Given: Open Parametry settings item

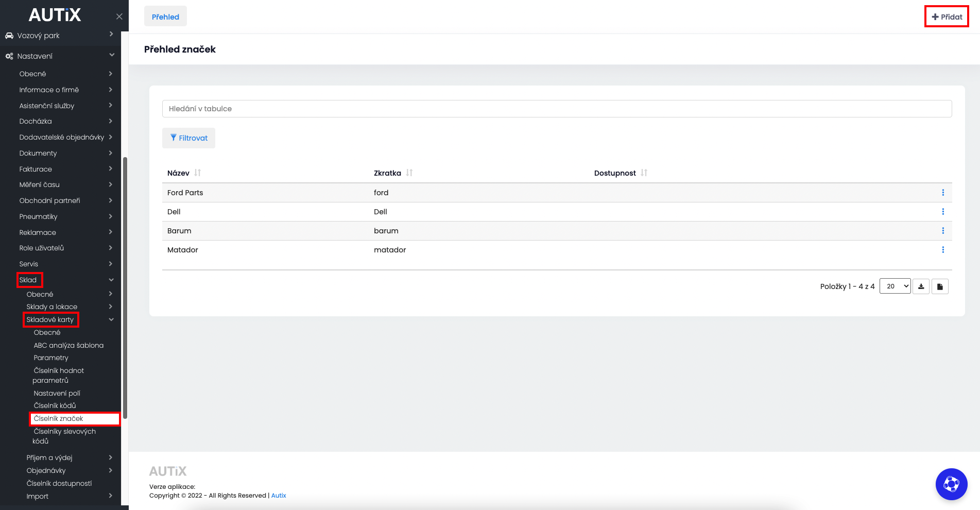Looking at the screenshot, I should pos(51,358).
